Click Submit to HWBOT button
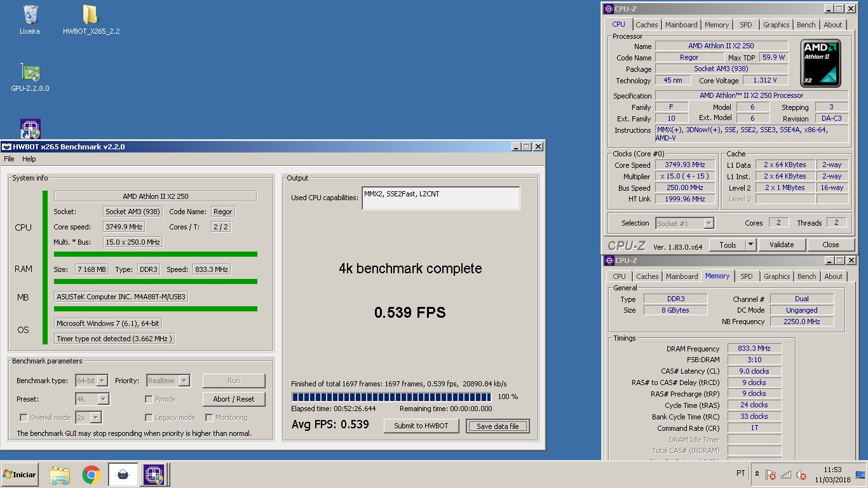Screen dimensions: 868x488 421,426
